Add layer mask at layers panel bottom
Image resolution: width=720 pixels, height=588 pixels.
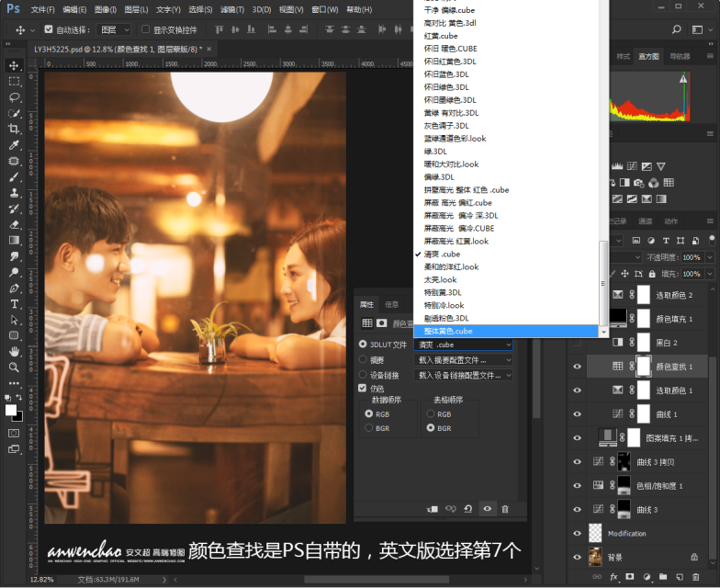pyautogui.click(x=630, y=577)
